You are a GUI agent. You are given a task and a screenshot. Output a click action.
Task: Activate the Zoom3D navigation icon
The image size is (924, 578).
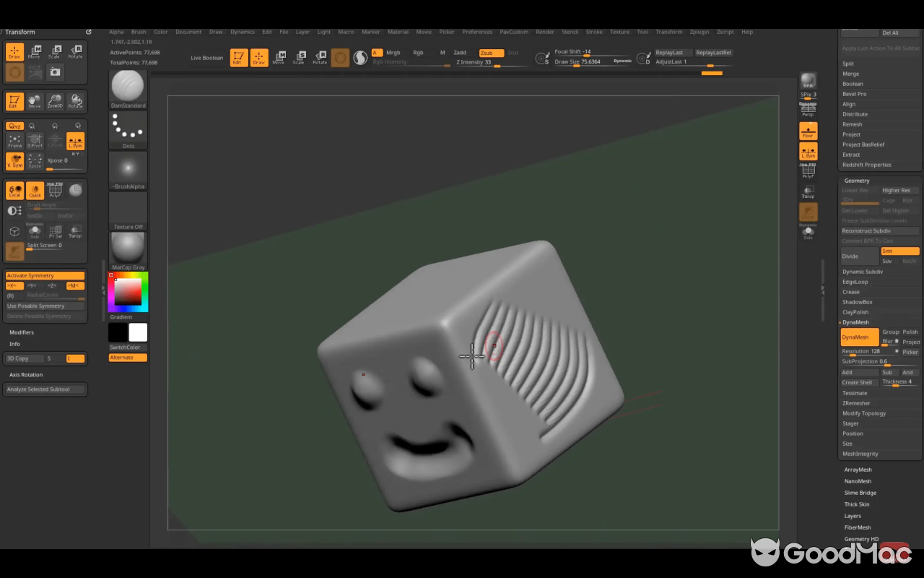pos(55,101)
